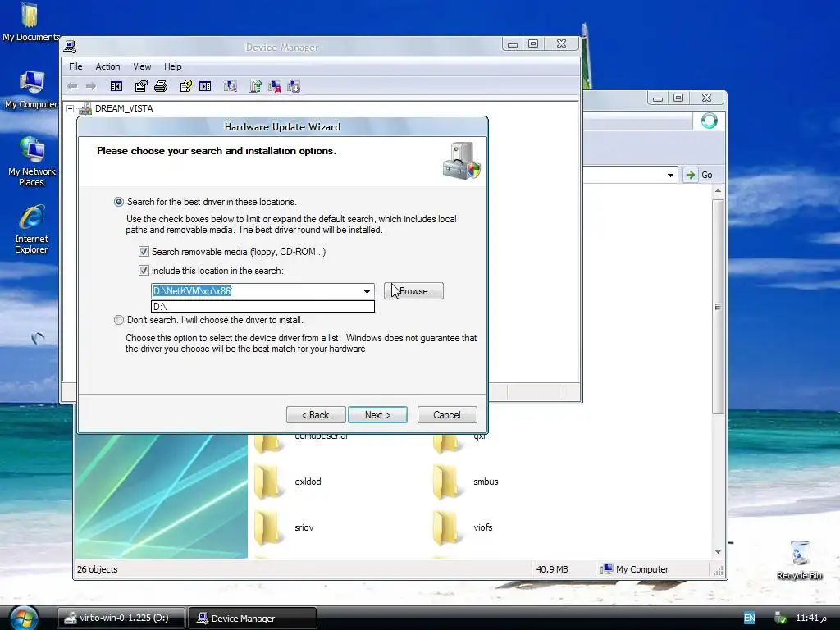
Task: Click the Scan for hardware changes icon
Action: (x=231, y=86)
